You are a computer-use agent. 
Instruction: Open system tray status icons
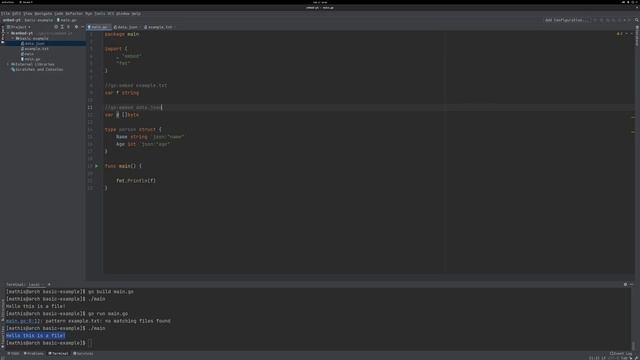[630, 2]
